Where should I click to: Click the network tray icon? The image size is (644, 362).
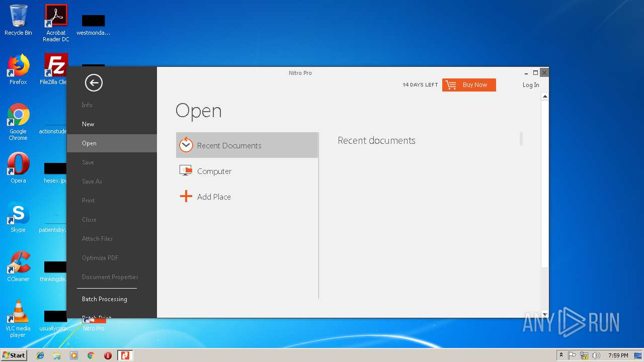[584, 355]
